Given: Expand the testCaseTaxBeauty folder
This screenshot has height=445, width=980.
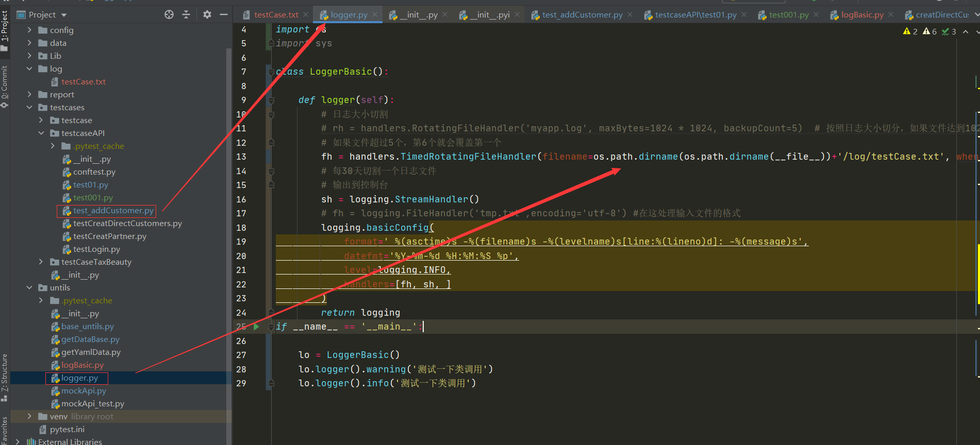Looking at the screenshot, I should click(41, 262).
